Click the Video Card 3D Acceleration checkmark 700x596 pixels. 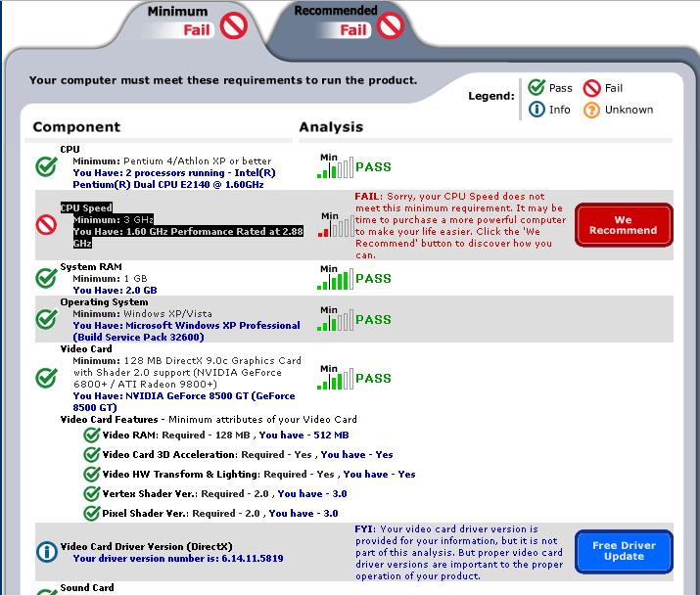[92, 455]
